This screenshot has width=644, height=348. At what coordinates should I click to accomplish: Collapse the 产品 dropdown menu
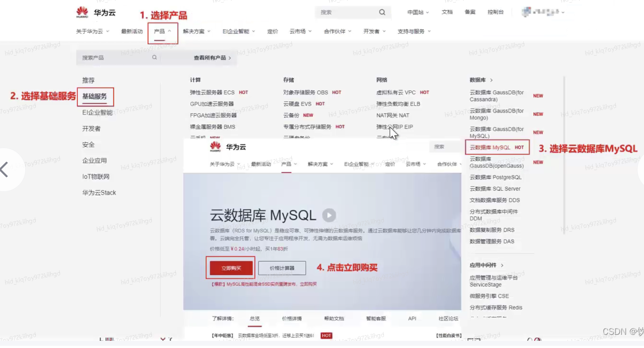tap(162, 31)
